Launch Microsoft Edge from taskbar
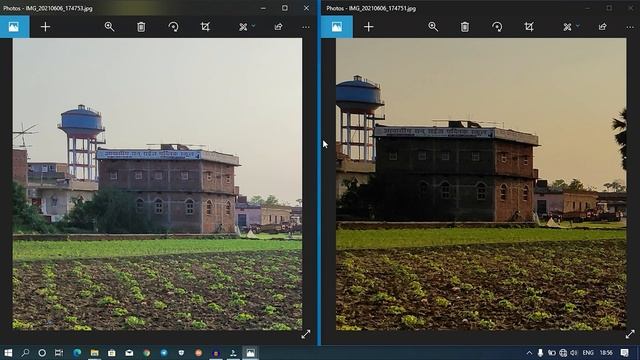This screenshot has height=360, width=640. (77, 353)
